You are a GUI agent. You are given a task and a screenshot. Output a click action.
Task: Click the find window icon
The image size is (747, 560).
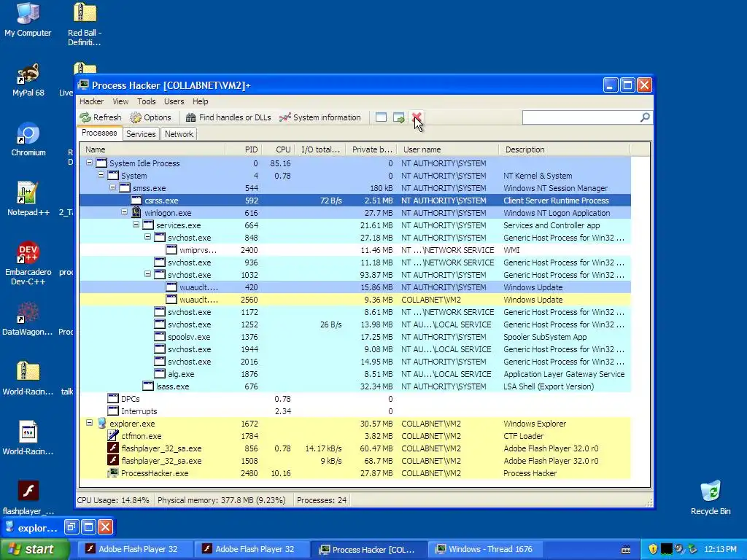381,117
